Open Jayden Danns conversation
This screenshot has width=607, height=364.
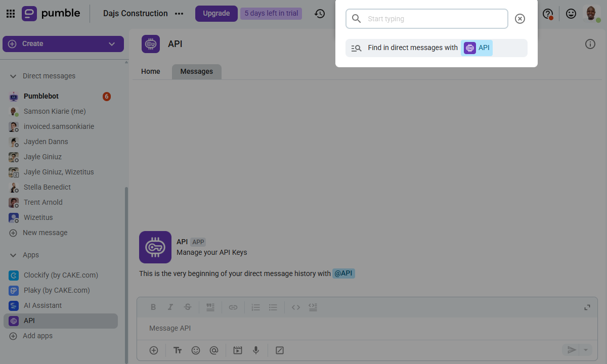62,142
